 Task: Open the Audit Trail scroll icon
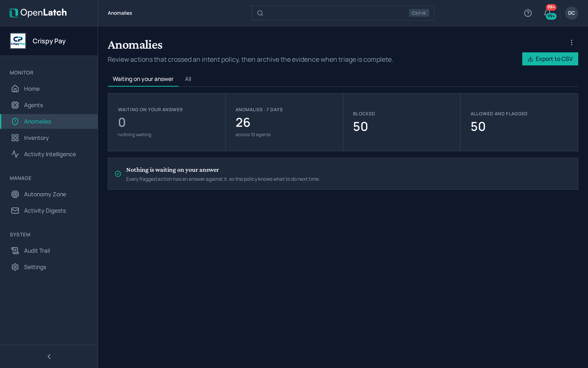(x=15, y=250)
